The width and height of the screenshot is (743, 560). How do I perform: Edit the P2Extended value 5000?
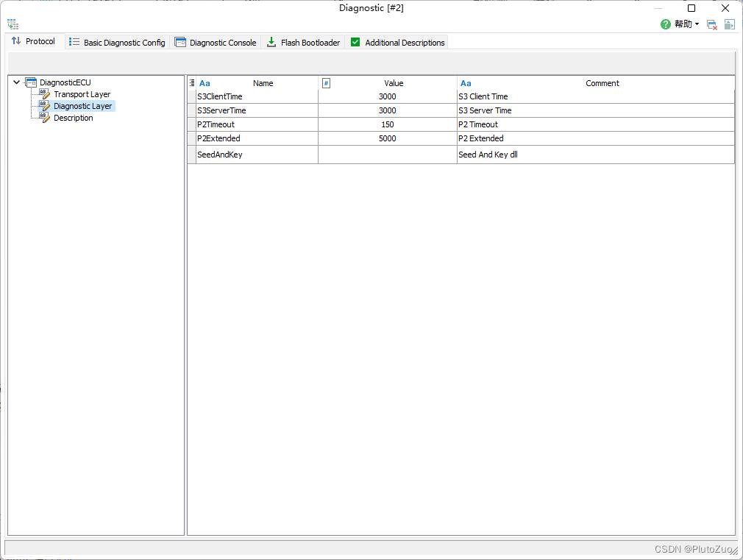(388, 138)
